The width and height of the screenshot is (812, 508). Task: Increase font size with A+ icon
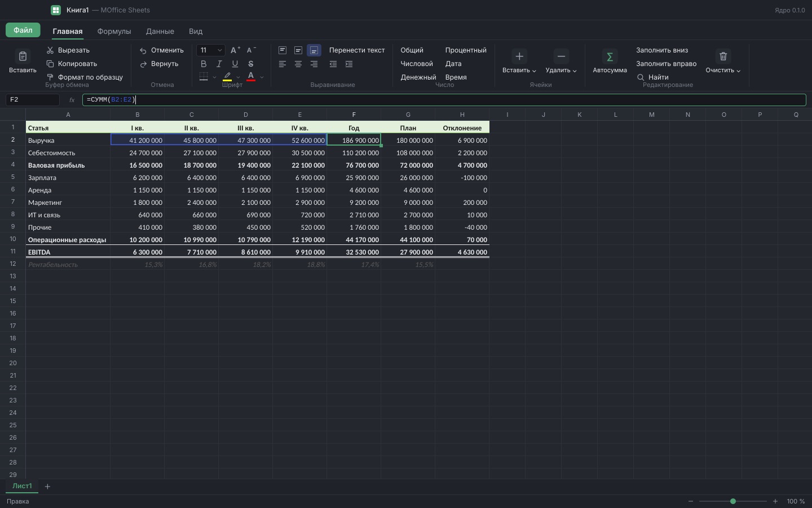(x=235, y=50)
